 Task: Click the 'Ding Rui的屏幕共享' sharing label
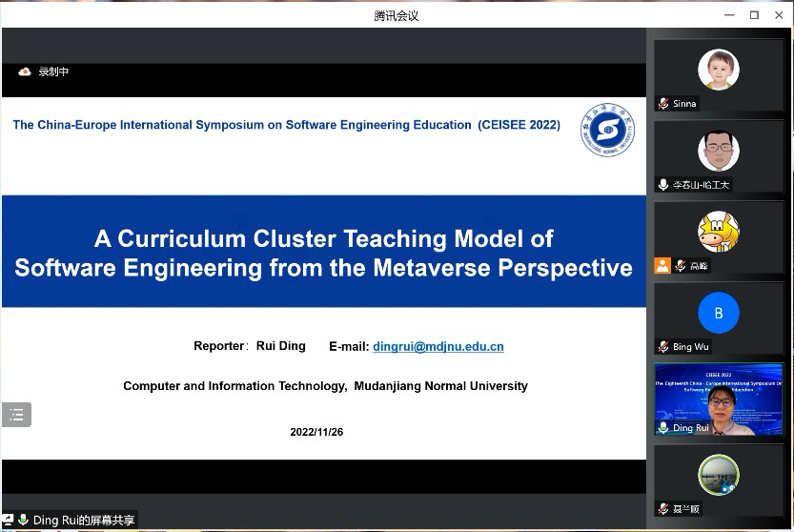coord(84,521)
